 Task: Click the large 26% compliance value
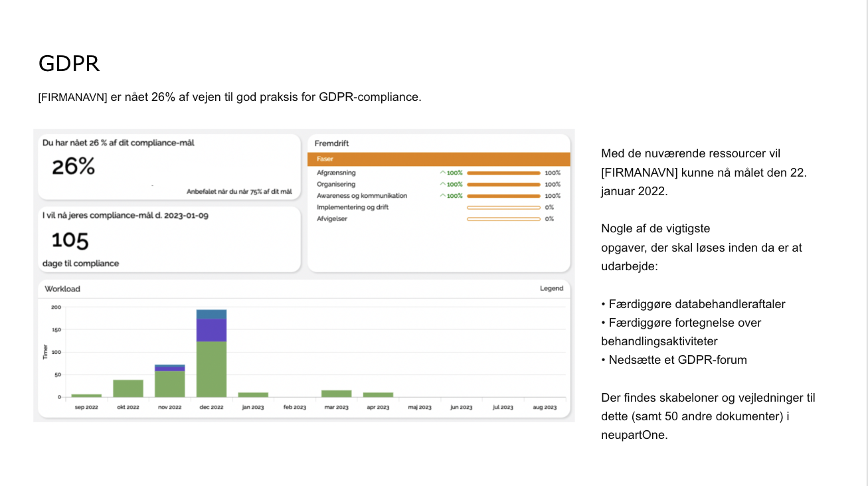tap(73, 167)
